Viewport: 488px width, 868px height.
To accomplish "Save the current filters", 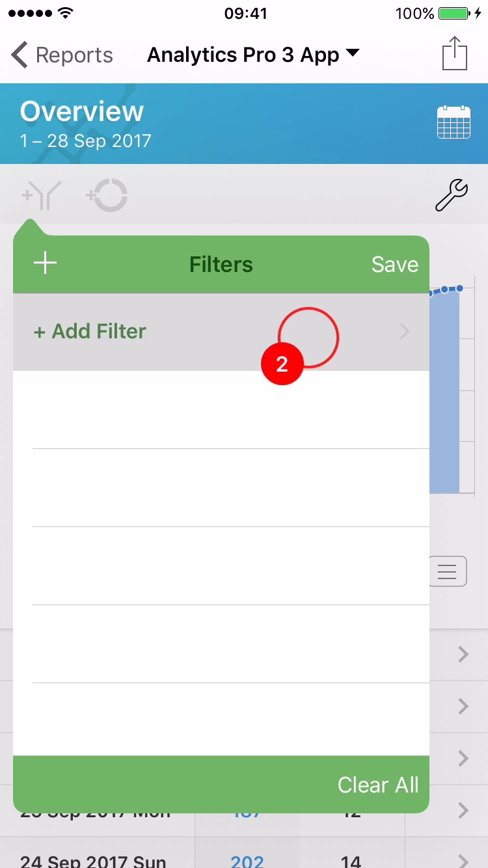I will tap(394, 264).
